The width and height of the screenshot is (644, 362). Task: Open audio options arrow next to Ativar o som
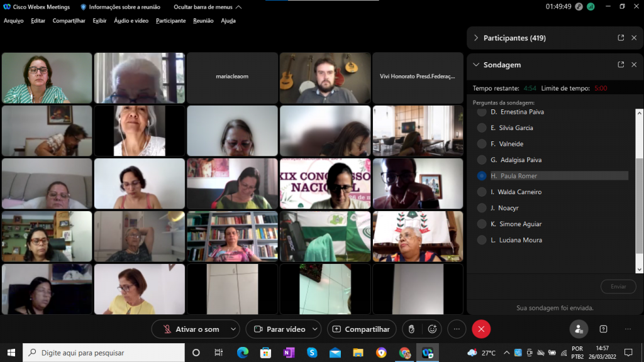pos(234,329)
